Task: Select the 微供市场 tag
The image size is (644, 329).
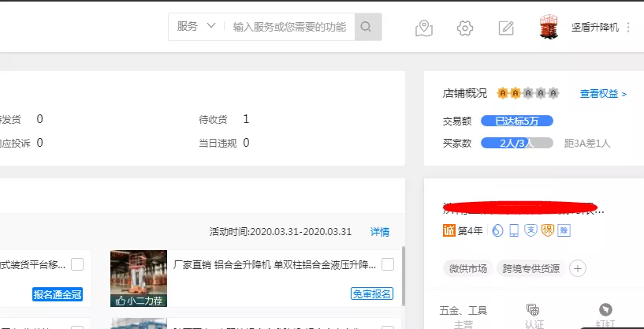Action: (x=467, y=269)
